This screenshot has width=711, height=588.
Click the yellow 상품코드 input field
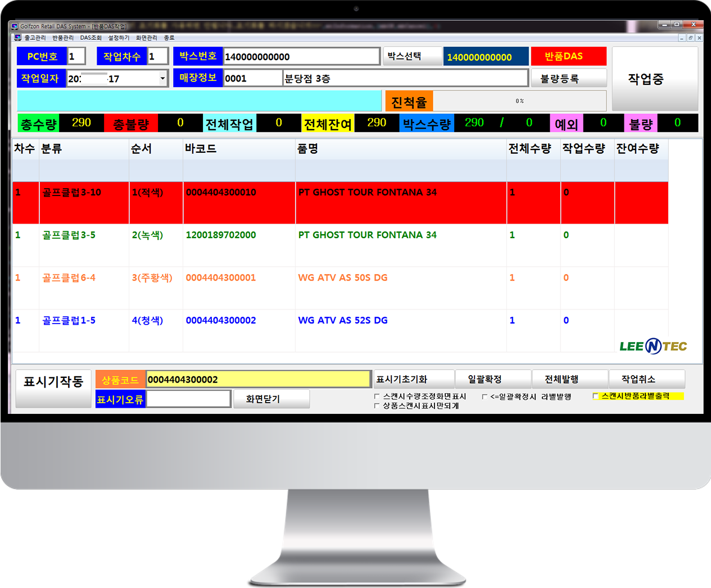click(x=258, y=379)
